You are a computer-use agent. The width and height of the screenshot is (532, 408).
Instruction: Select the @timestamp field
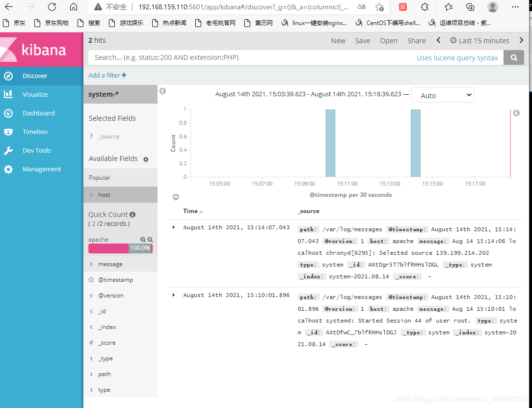click(120, 280)
